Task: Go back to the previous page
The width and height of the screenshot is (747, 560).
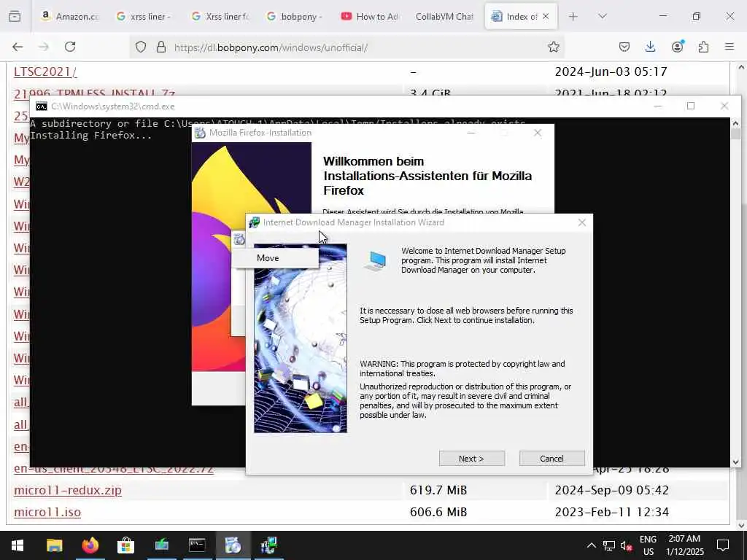Action: [x=18, y=47]
